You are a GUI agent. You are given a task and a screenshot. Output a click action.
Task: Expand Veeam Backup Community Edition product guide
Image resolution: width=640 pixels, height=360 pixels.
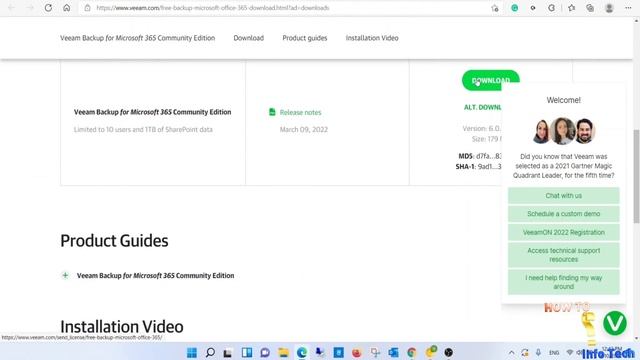(65, 276)
